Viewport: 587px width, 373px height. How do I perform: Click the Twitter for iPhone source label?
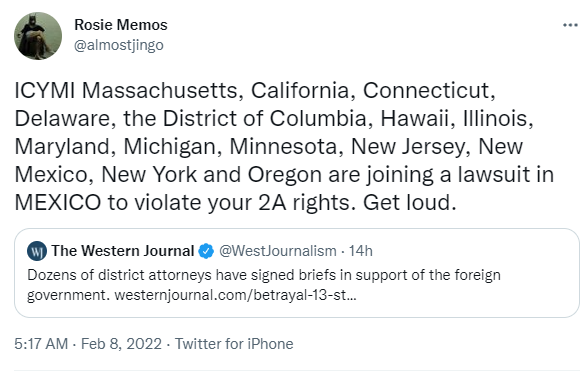(234, 344)
